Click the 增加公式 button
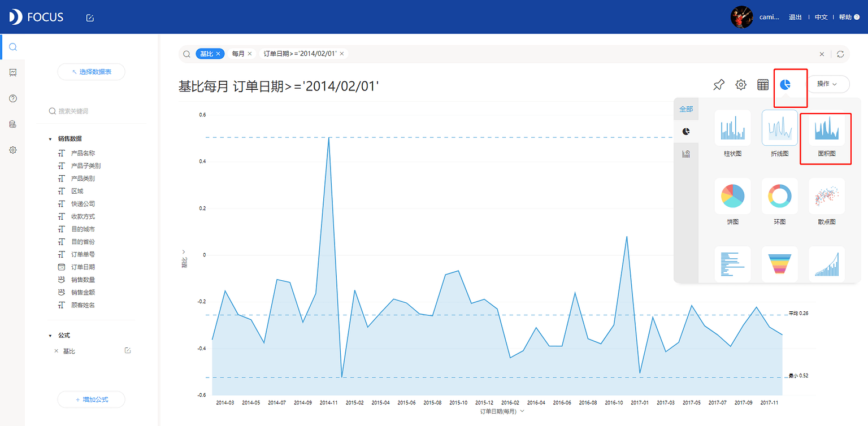This screenshot has width=868, height=426. 91,399
